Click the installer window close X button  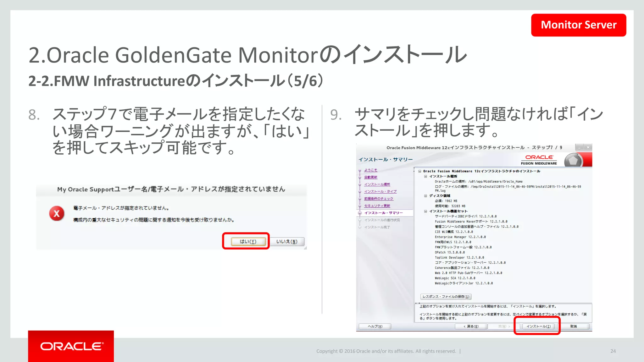(x=588, y=147)
